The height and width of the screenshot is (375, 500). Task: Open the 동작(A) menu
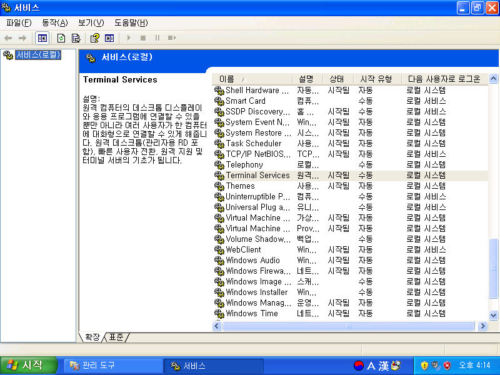click(x=55, y=23)
